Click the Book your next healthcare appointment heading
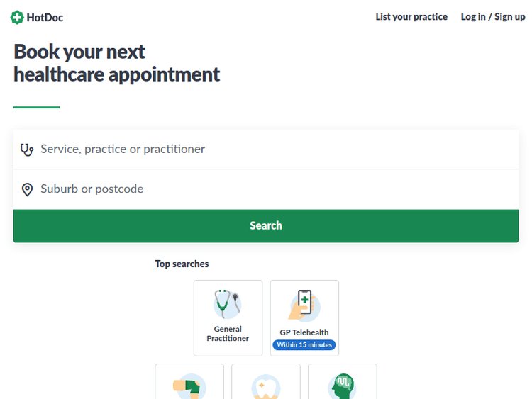 (117, 63)
